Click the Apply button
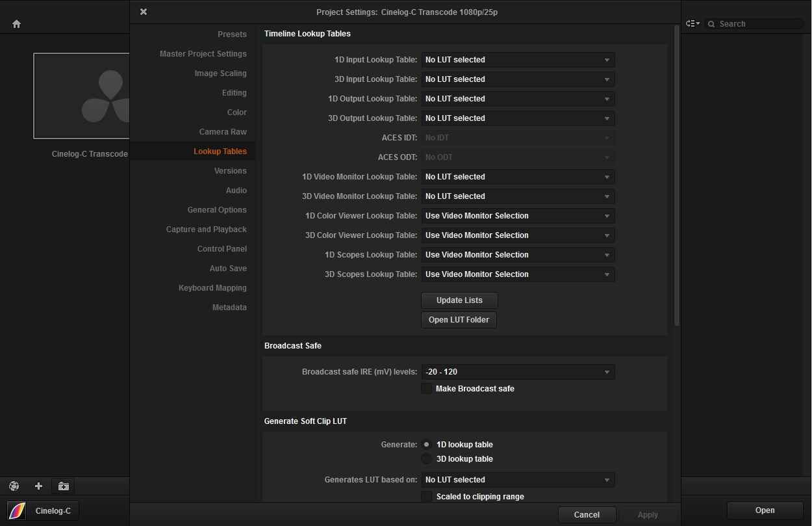Image resolution: width=812 pixels, height=526 pixels. [x=648, y=515]
